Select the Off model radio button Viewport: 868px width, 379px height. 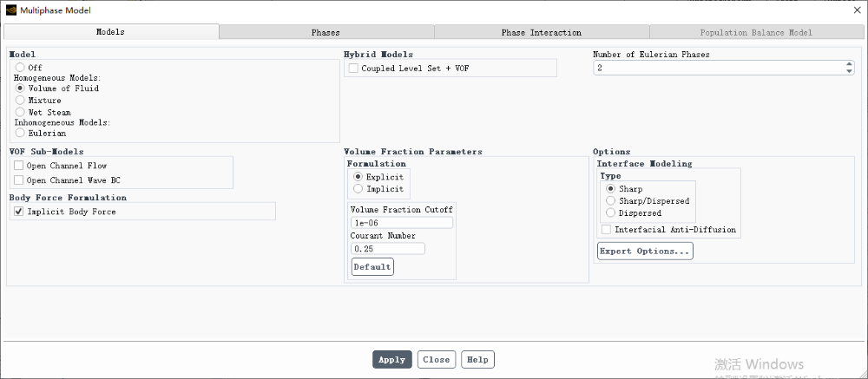20,68
